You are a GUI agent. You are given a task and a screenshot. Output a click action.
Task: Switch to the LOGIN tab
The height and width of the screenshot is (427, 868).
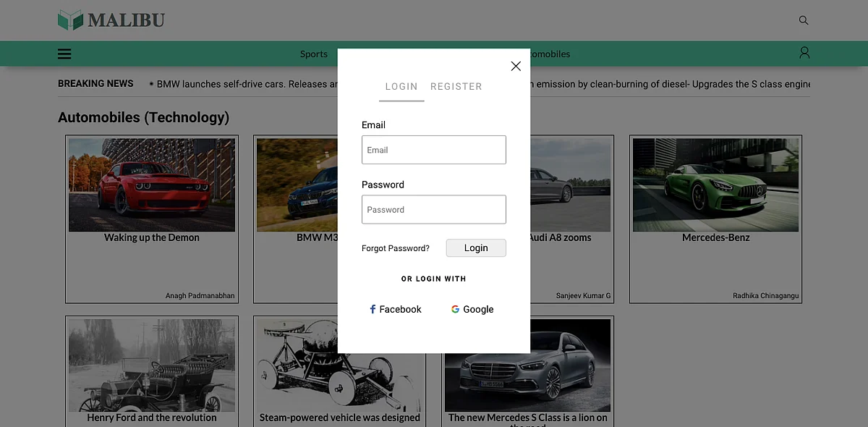401,86
